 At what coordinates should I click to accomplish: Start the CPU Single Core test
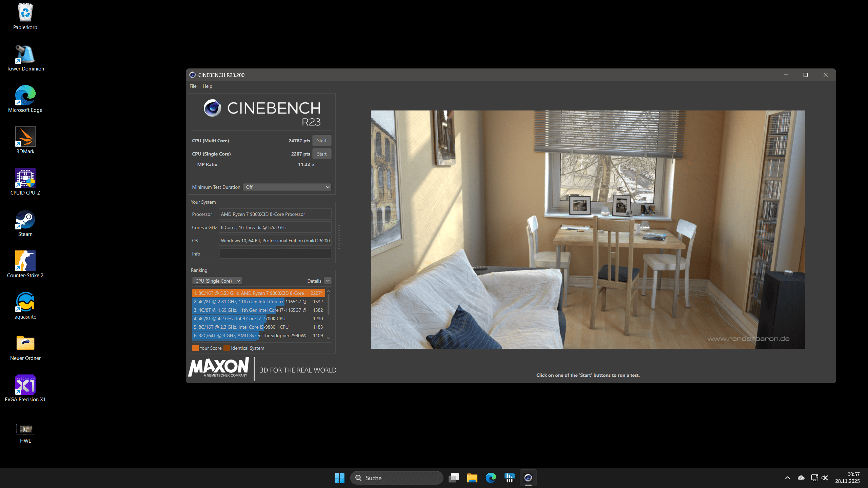coord(321,154)
